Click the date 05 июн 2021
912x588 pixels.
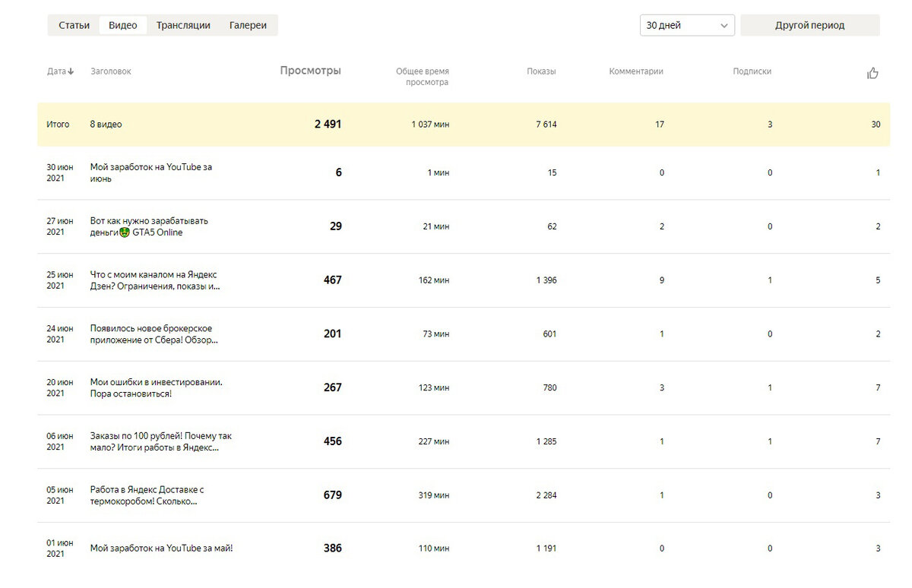point(60,495)
